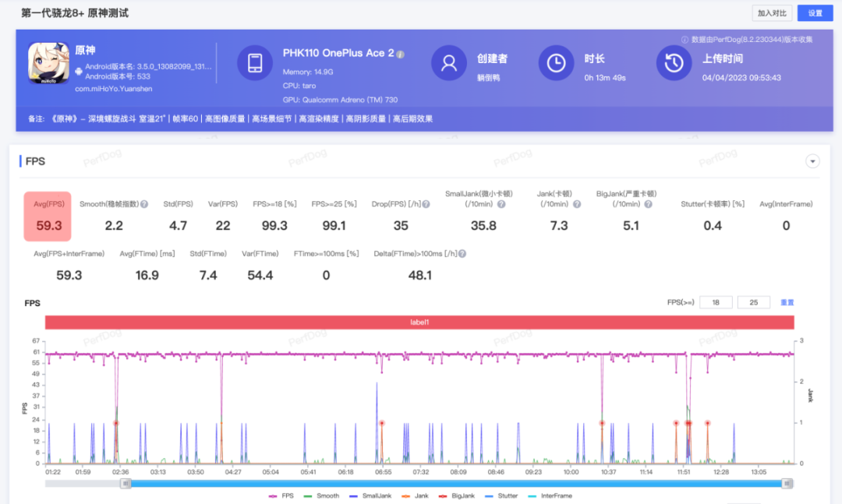Image resolution: width=842 pixels, height=504 pixels.
Task: Click FPS threshold input showing 25
Action: (753, 302)
